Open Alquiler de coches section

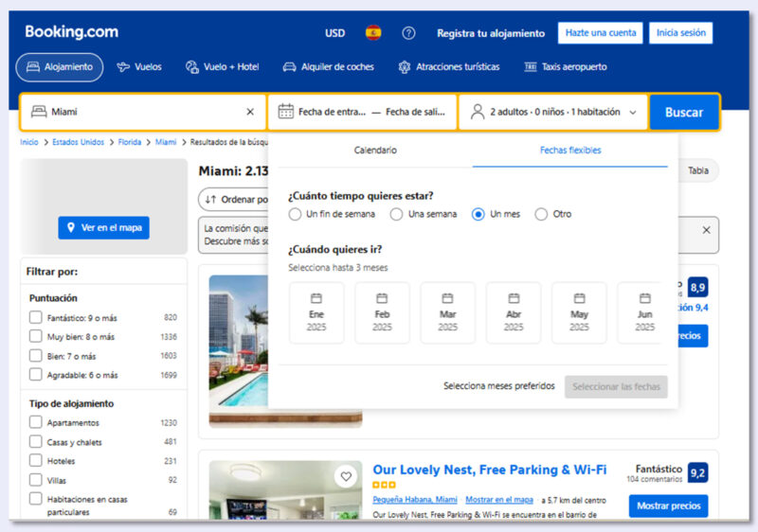[328, 67]
